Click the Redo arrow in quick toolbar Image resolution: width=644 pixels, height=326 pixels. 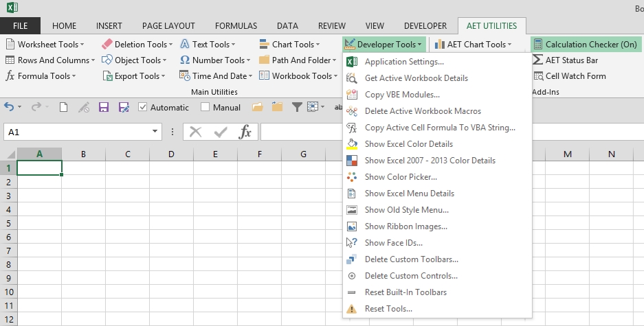point(36,107)
